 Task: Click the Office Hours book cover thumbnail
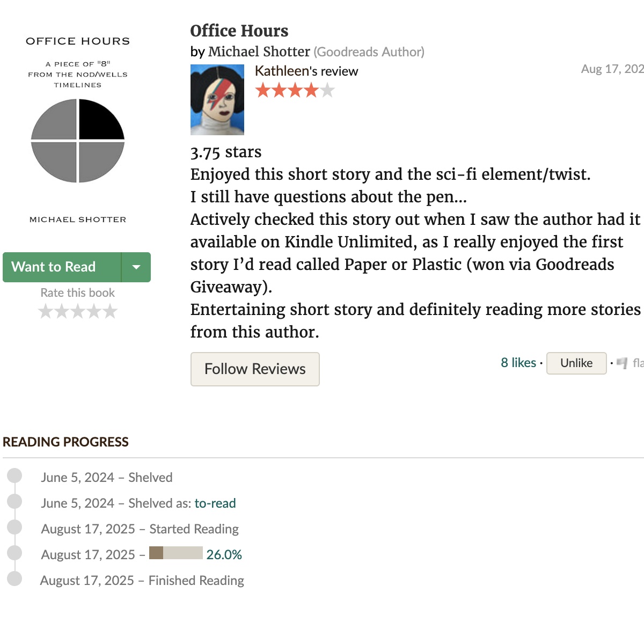[x=77, y=129]
